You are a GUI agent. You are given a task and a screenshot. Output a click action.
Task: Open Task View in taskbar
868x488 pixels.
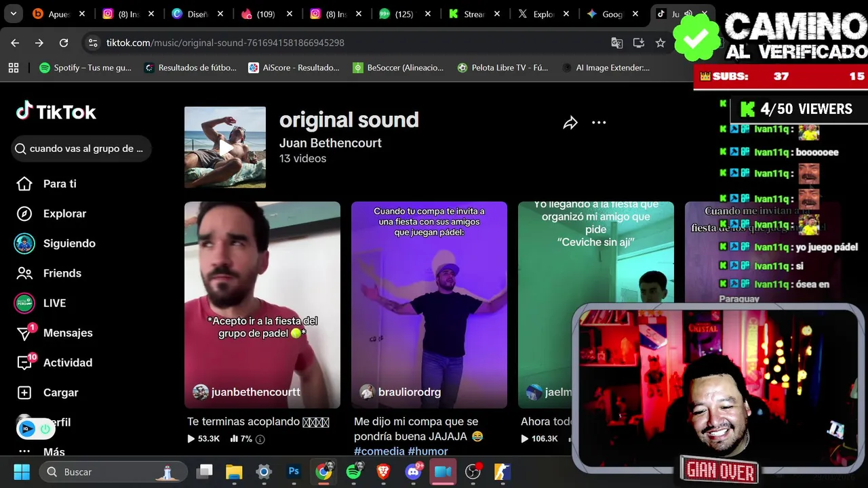[204, 472]
